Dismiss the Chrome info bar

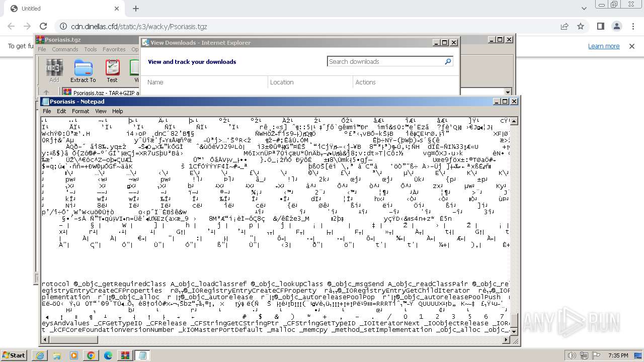click(x=632, y=46)
